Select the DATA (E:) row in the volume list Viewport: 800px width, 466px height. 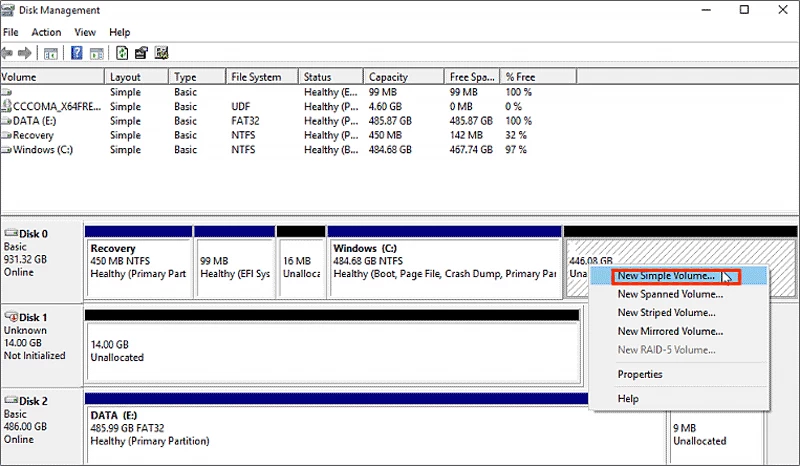coord(33,121)
